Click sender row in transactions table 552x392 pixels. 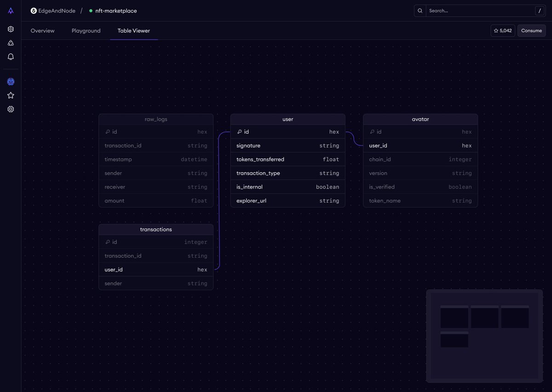point(156,284)
